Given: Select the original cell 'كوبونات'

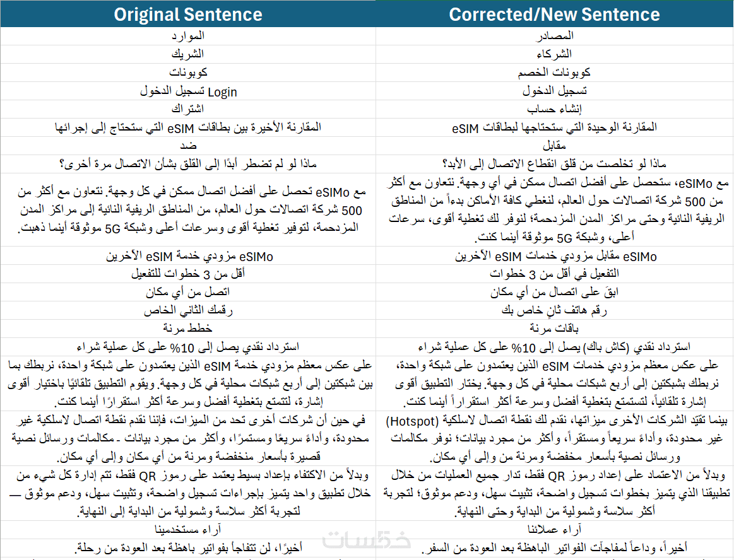Looking at the screenshot, I should coord(187,73).
